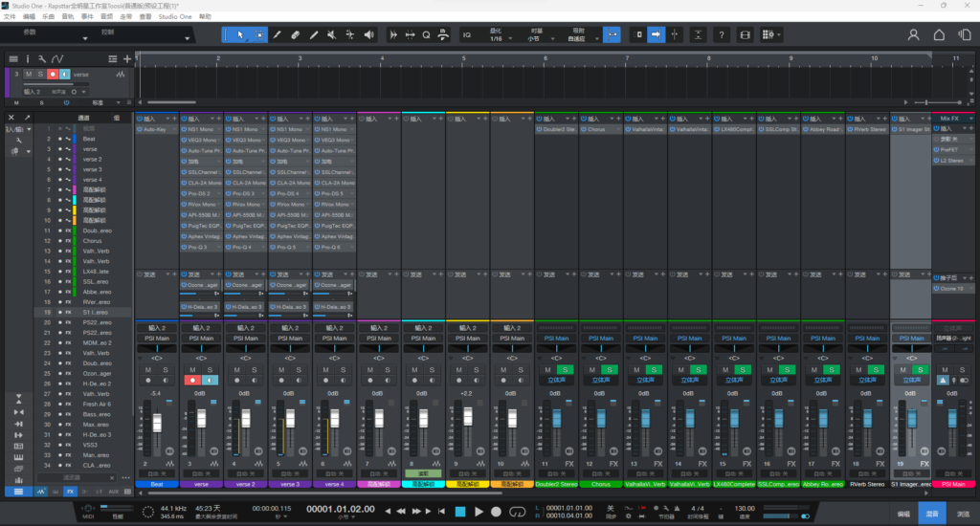The image size is (980, 526).
Task: Click the Auto-Key insert on Beat channel
Action: [157, 129]
